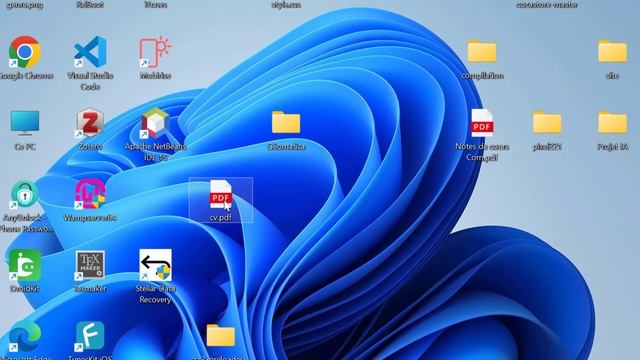Select the Projet IA folder
Viewport: 640px width, 360px height.
tap(612, 122)
